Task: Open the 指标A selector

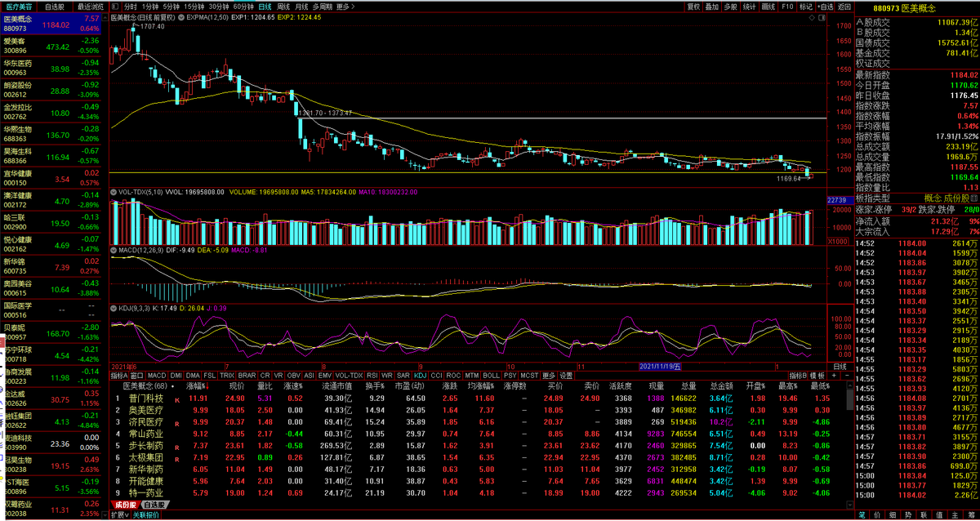Action: pyautogui.click(x=118, y=375)
